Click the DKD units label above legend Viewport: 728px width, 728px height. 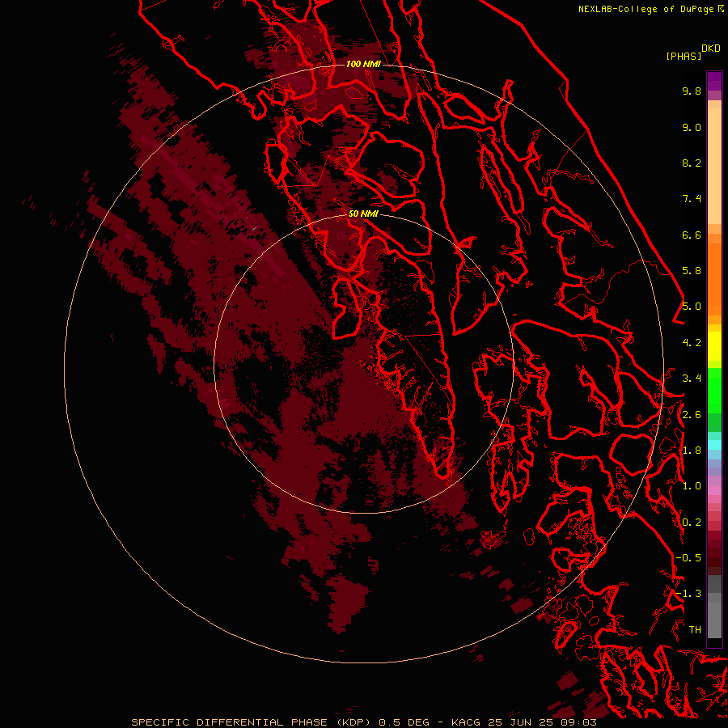click(711, 49)
